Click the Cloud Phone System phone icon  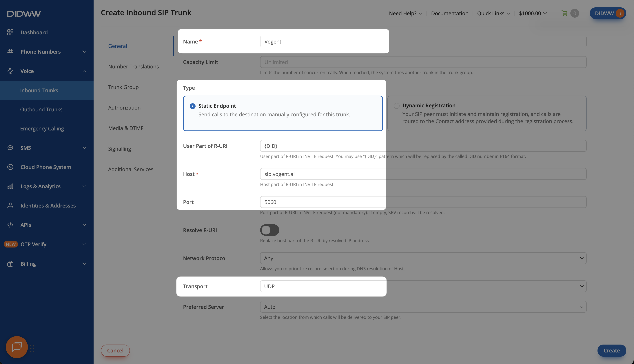(x=10, y=167)
